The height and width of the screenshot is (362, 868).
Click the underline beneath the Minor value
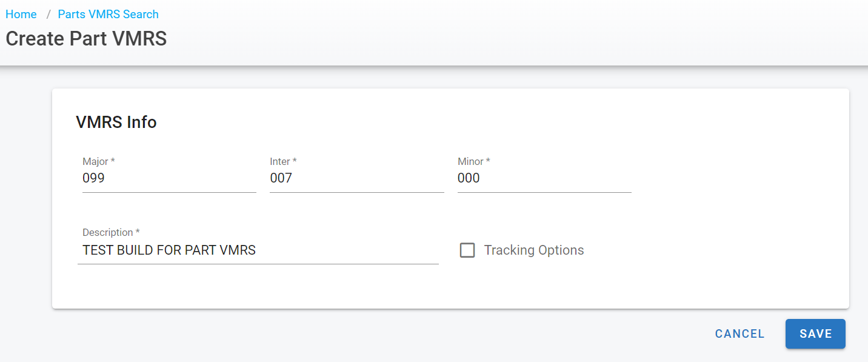tap(544, 192)
